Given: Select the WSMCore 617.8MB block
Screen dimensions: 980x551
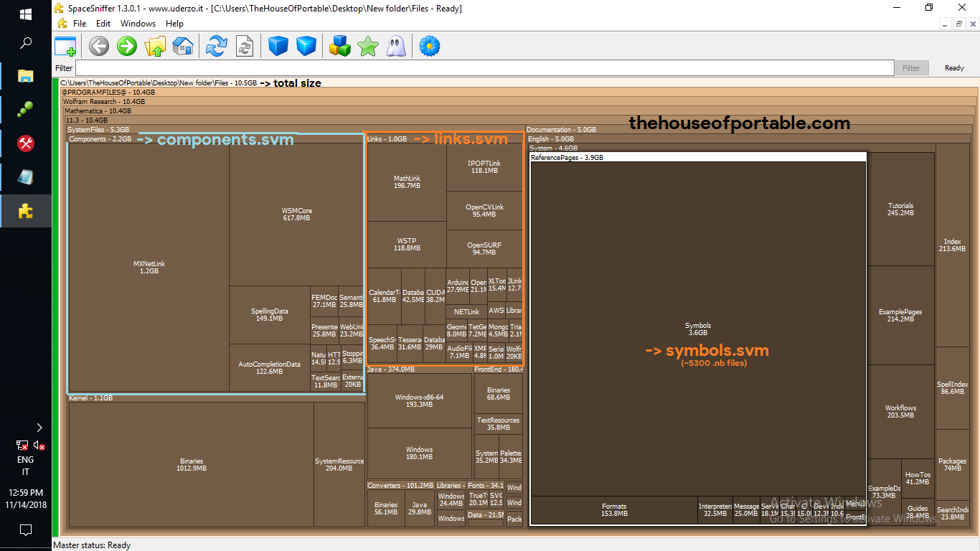Looking at the screenshot, I should [296, 214].
